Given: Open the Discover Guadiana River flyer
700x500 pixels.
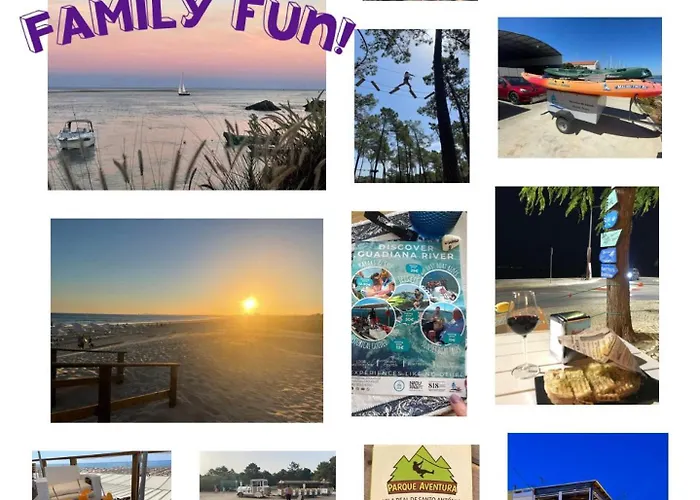Looking at the screenshot, I should click(409, 314).
